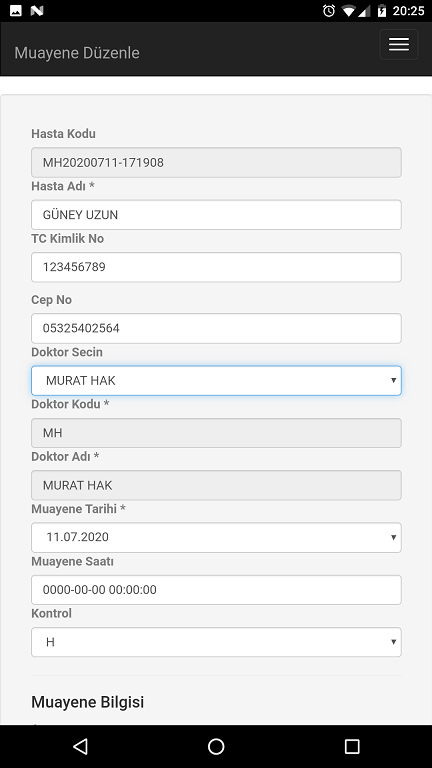Tap the battery charging status icon
Image resolution: width=432 pixels, height=768 pixels.
382,10
